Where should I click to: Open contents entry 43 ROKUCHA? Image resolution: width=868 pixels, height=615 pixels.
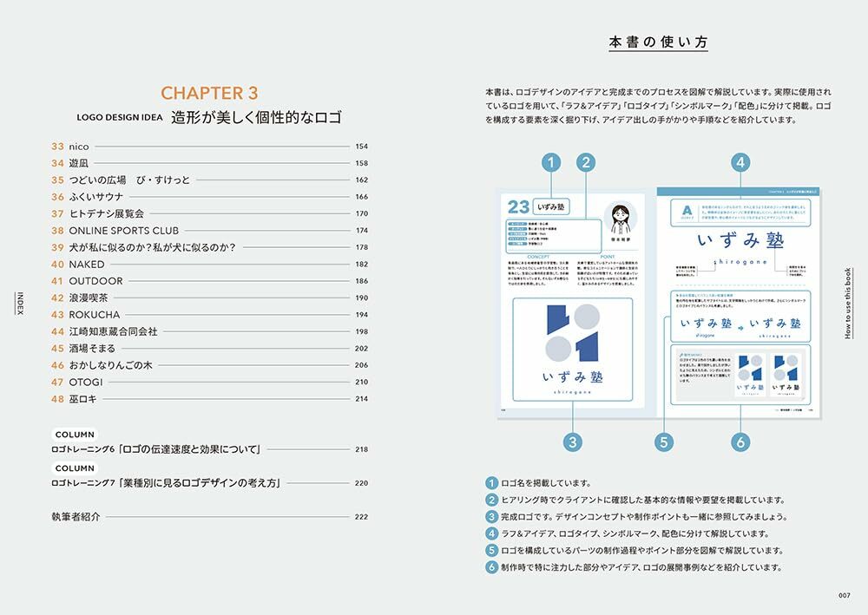point(209,315)
